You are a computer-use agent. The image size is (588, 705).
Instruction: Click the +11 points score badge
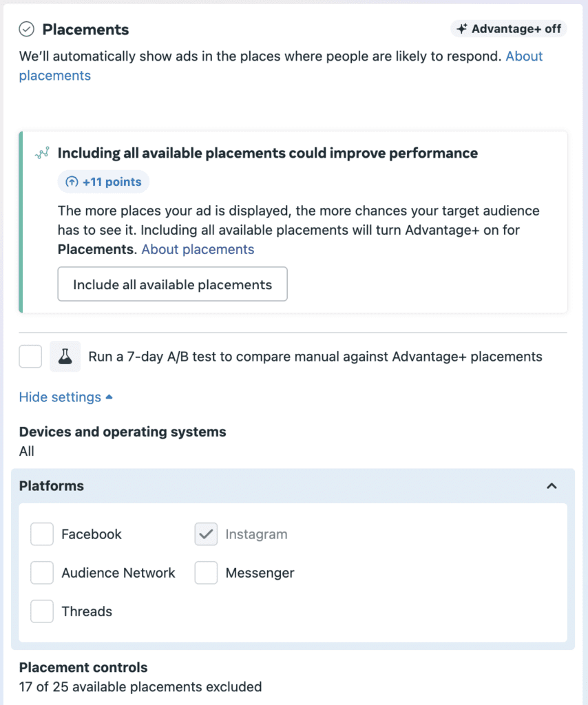tap(103, 182)
